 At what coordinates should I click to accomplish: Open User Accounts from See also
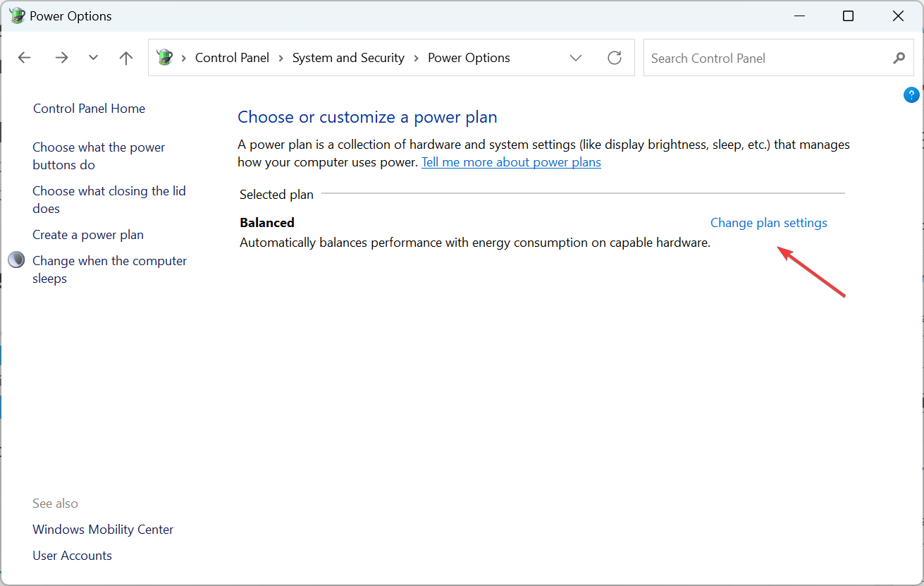point(72,555)
